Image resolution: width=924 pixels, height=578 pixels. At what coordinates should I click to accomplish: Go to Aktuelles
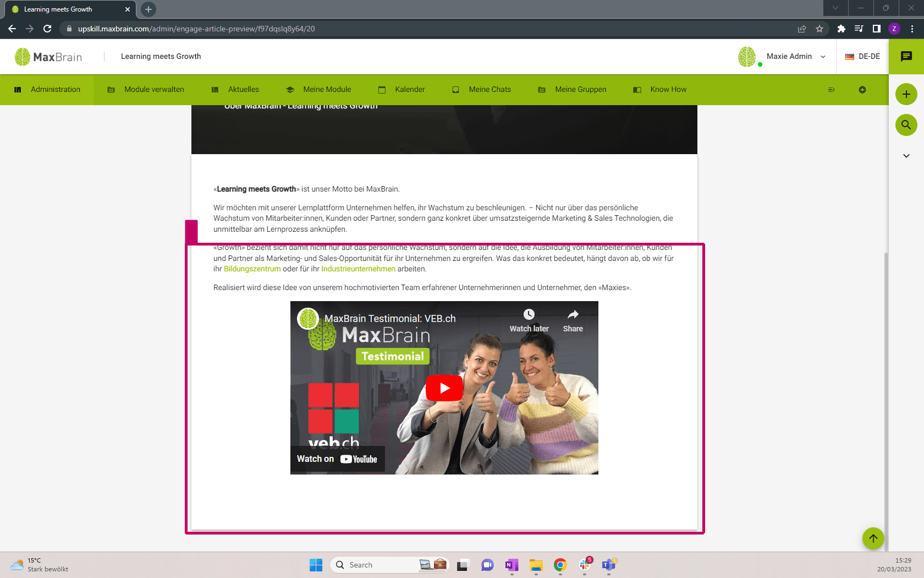pyautogui.click(x=235, y=89)
